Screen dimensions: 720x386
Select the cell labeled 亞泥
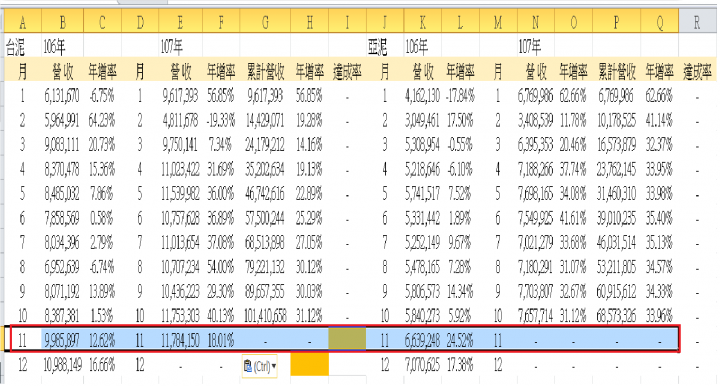385,47
